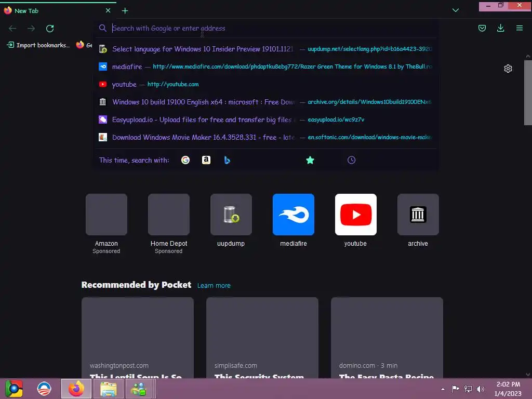Screen dimensions: 532x399
Task: Close the New Tab tab
Action: [108, 10]
